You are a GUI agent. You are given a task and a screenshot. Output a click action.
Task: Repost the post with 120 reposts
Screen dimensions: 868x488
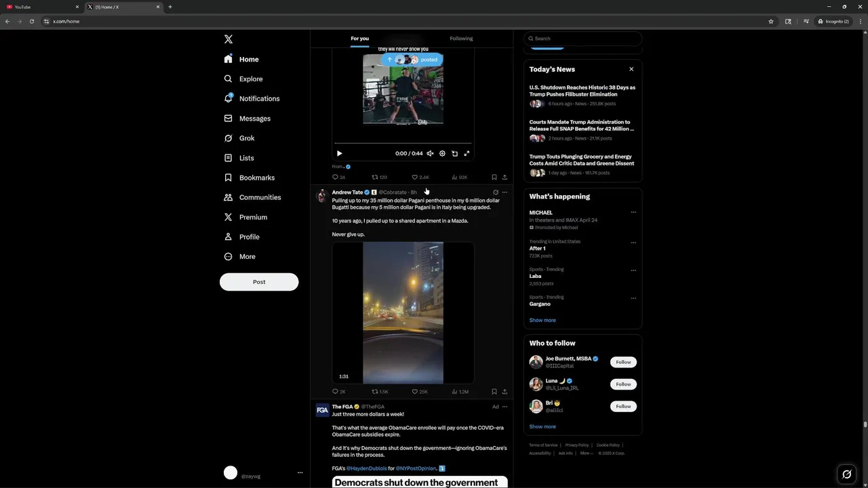[379, 177]
